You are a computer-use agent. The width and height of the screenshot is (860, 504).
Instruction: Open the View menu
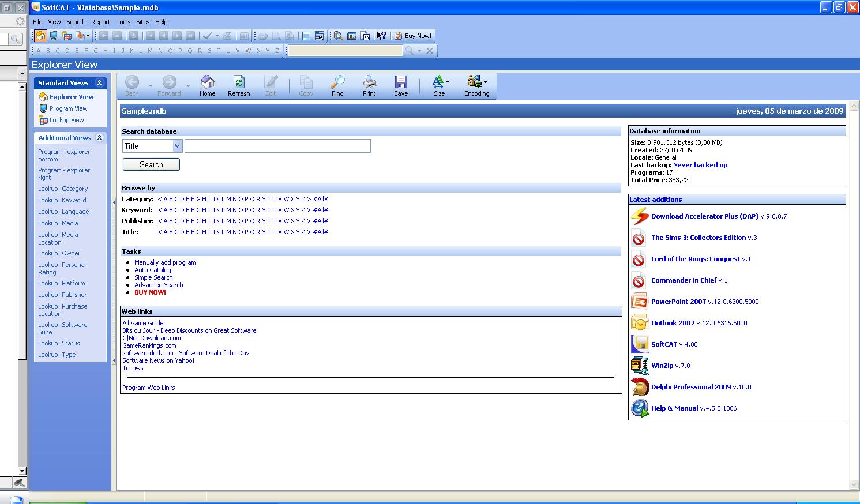click(x=54, y=22)
